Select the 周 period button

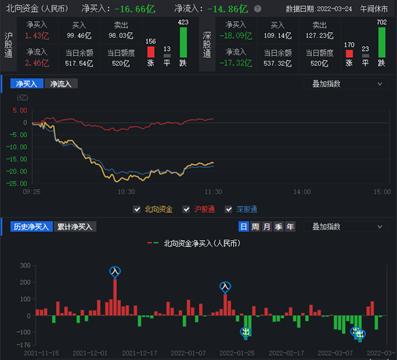tap(255, 227)
